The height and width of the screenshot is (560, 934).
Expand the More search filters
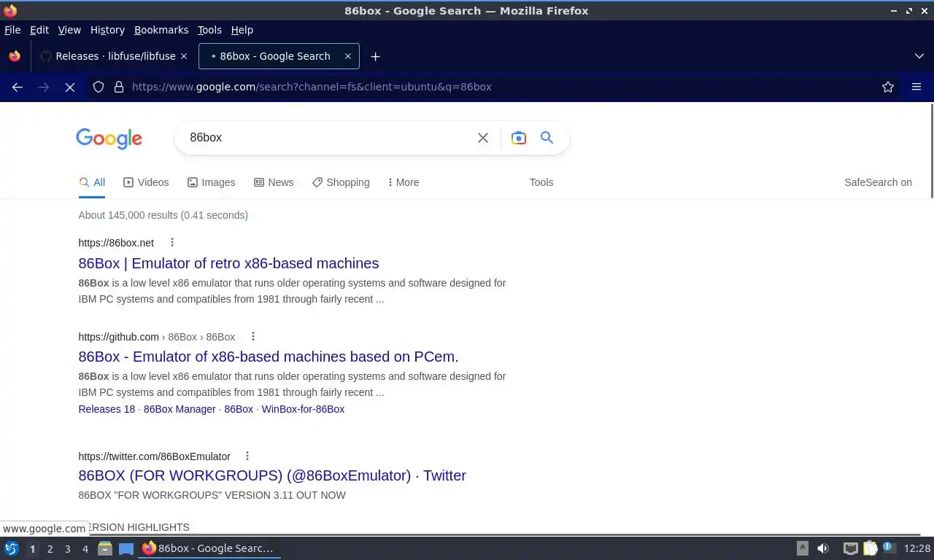(404, 182)
